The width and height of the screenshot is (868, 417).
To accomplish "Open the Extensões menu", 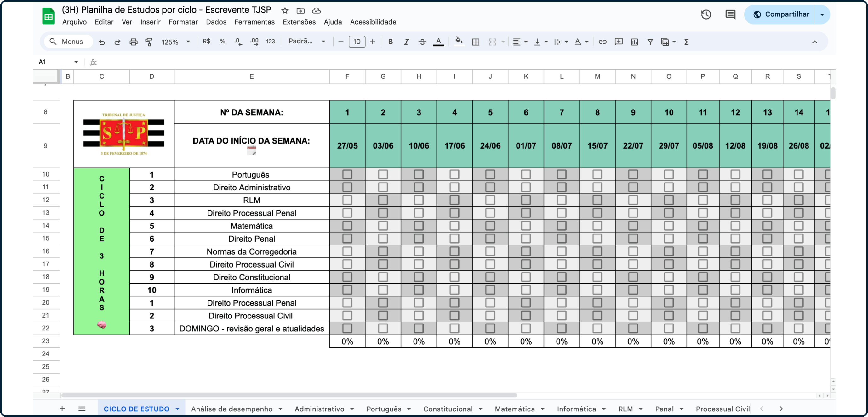I will 299,22.
